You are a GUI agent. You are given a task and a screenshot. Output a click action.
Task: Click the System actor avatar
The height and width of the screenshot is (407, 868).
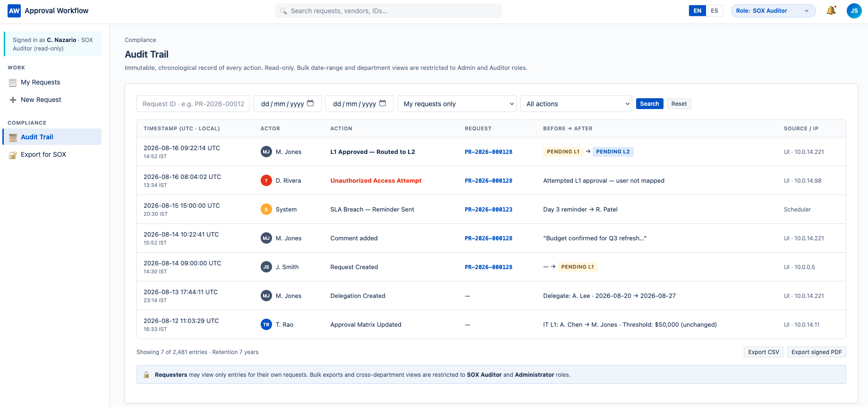click(x=266, y=209)
